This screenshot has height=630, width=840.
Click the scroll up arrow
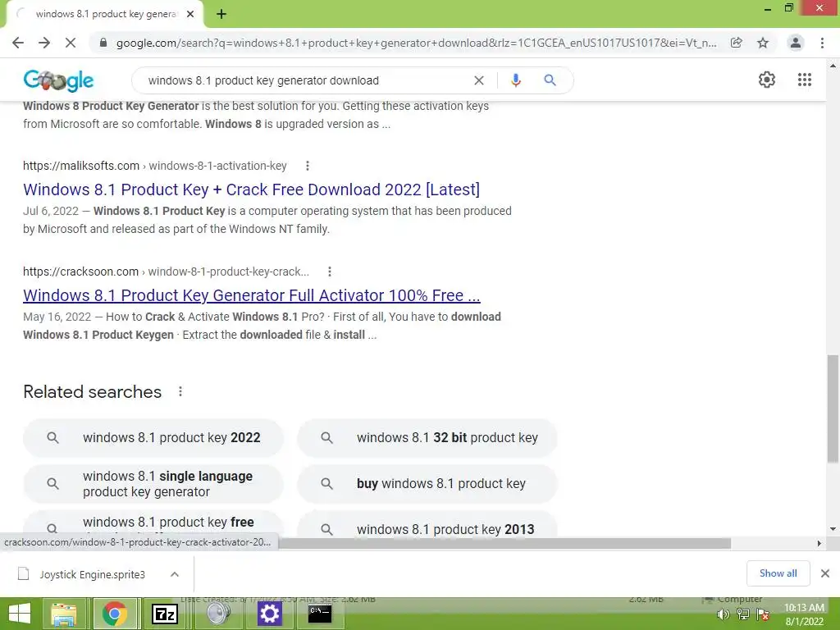[833, 66]
